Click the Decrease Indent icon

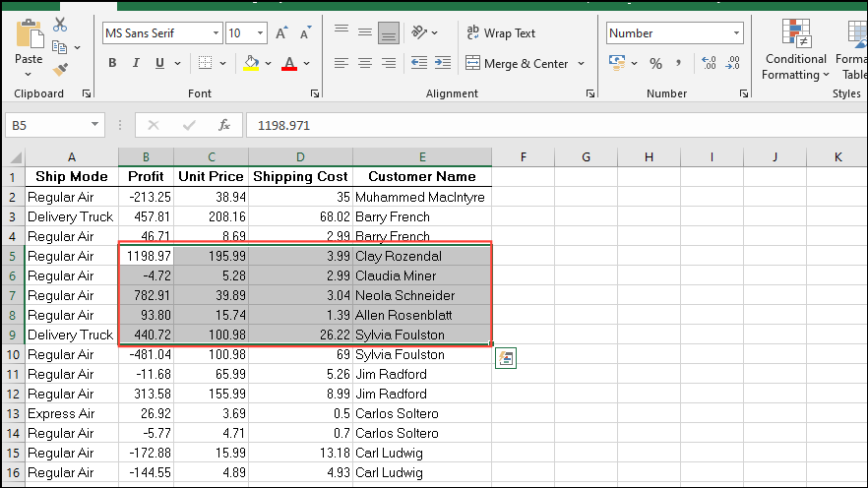pos(419,63)
